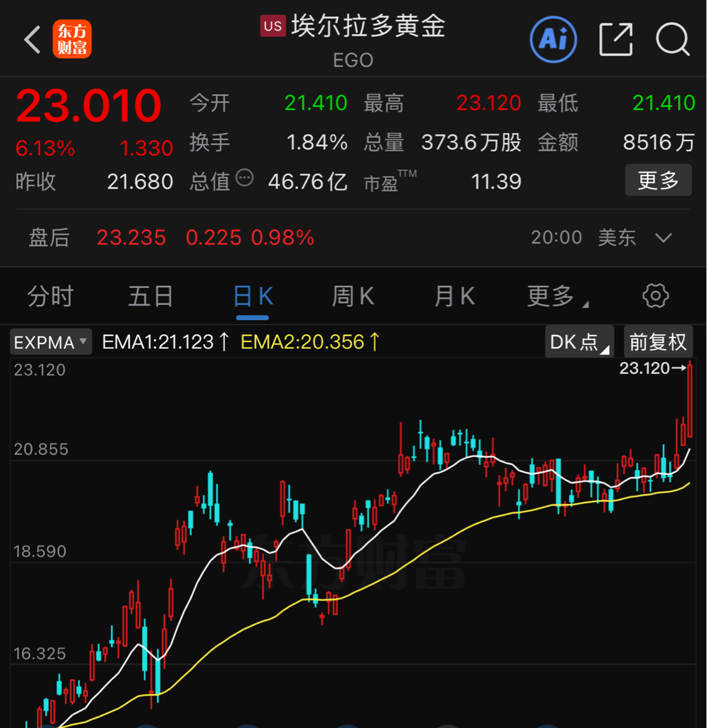Open the search magnifier icon
This screenshot has width=707, height=728.
coord(673,40)
